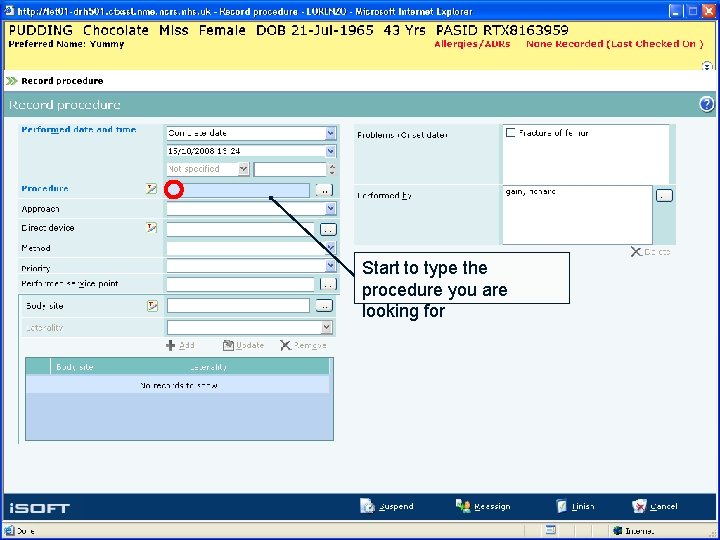Click the Reassign button in footer
The width and height of the screenshot is (720, 540).
483,506
